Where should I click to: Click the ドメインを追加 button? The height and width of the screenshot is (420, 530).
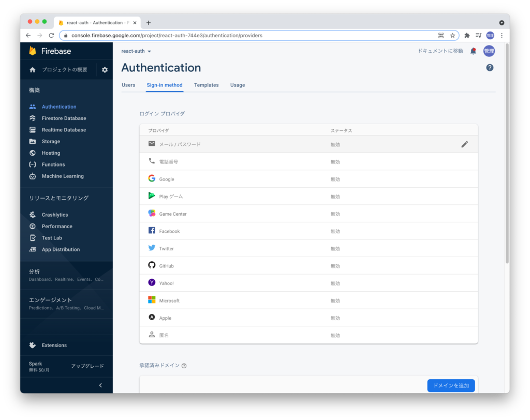coord(451,385)
